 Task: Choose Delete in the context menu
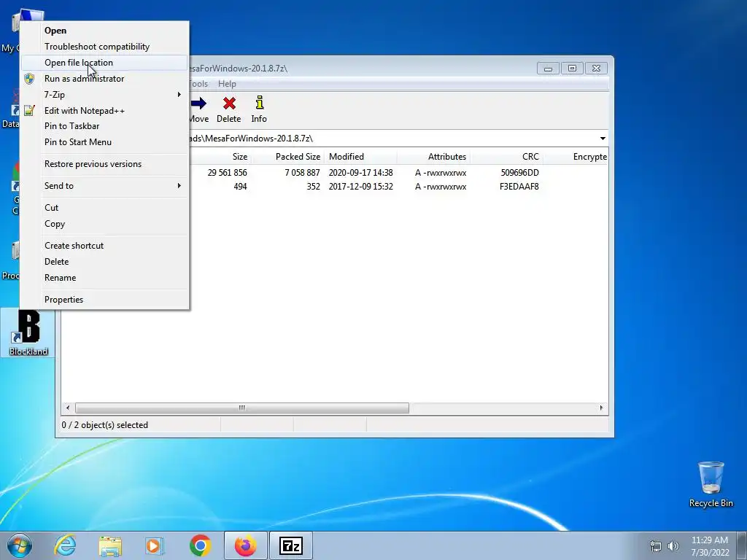tap(57, 262)
